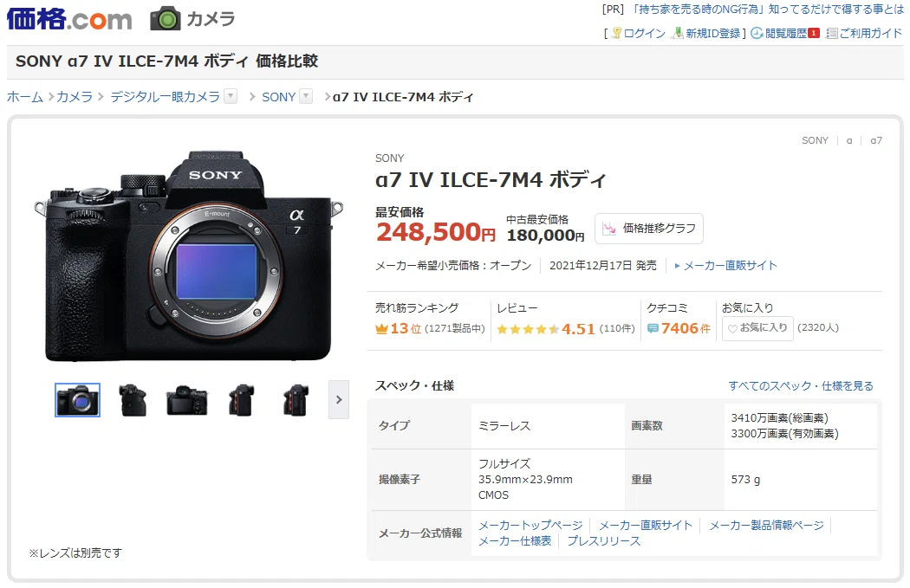
Task: Open the PR ad link about 持ち家を売る時
Action: pos(766,10)
